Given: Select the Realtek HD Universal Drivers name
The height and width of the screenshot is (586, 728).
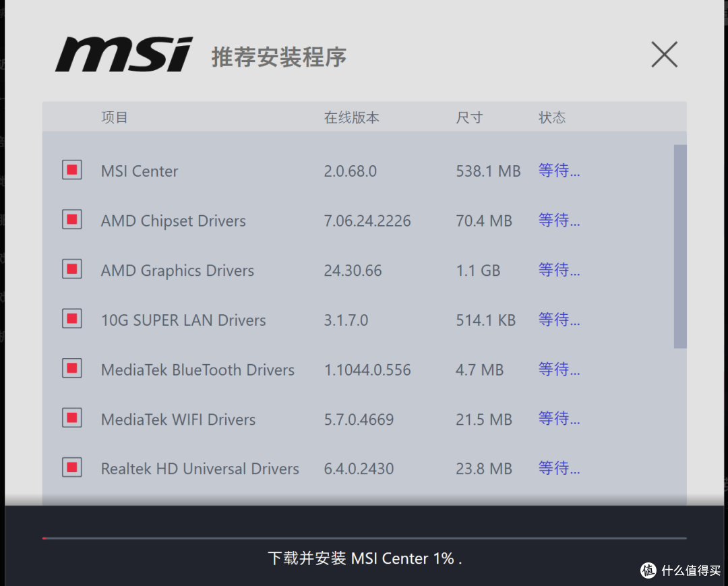Looking at the screenshot, I should (200, 469).
